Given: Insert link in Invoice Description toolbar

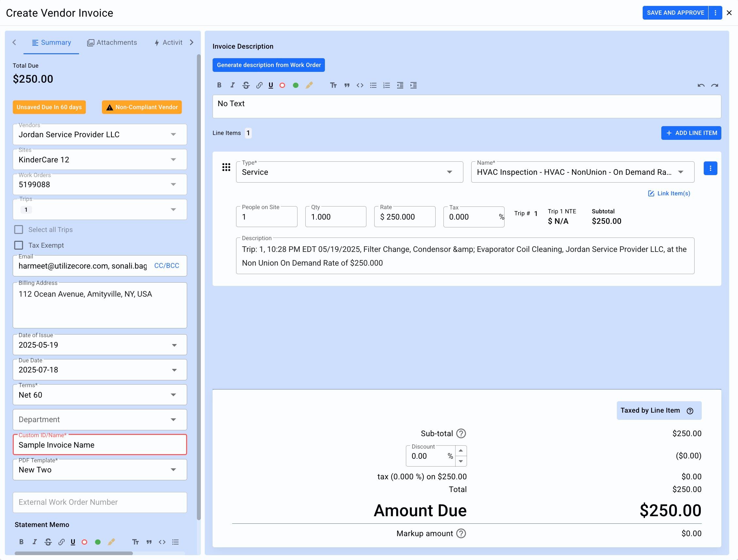Looking at the screenshot, I should click(259, 85).
